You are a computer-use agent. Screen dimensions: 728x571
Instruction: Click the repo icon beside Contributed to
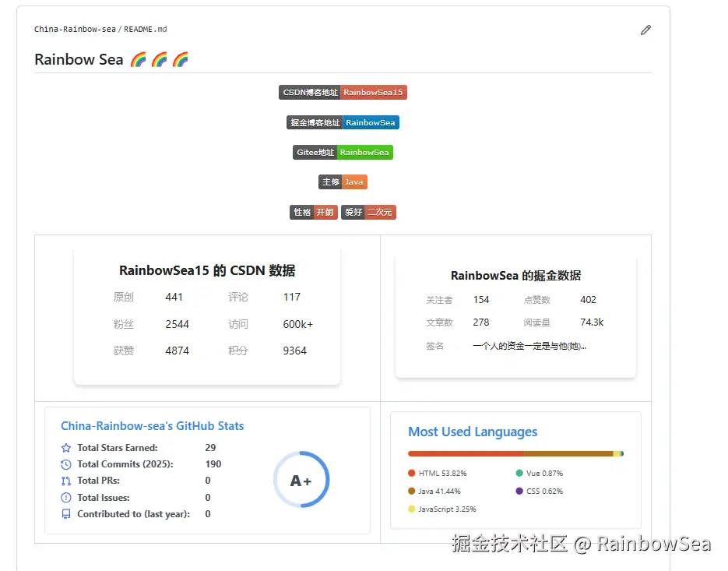coord(66,514)
